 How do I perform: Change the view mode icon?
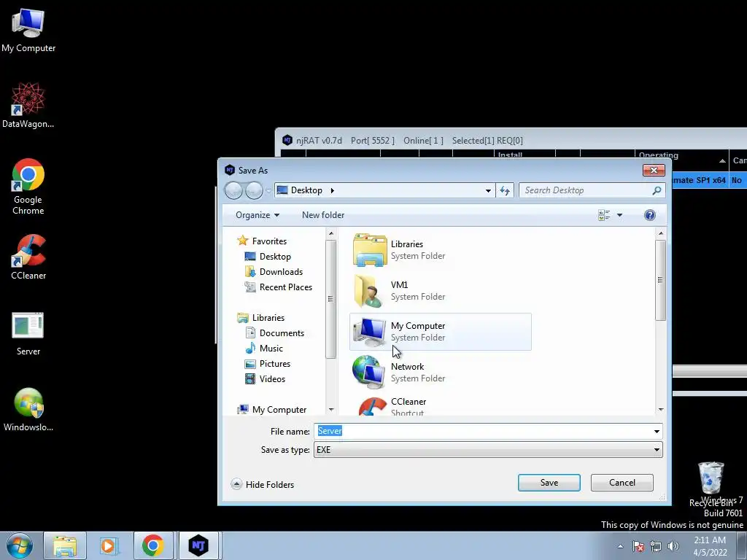click(x=604, y=215)
